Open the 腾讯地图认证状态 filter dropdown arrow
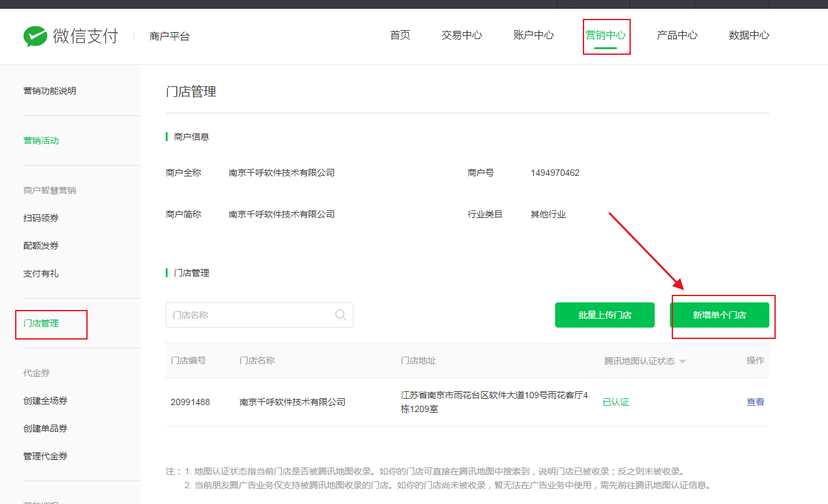Screen dimensions: 828x504 [682, 362]
